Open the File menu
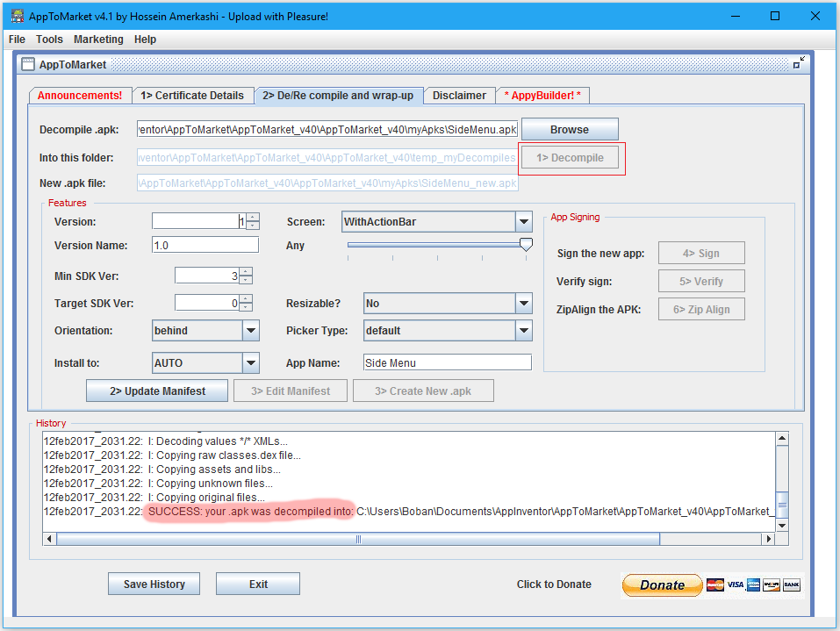 (17, 39)
